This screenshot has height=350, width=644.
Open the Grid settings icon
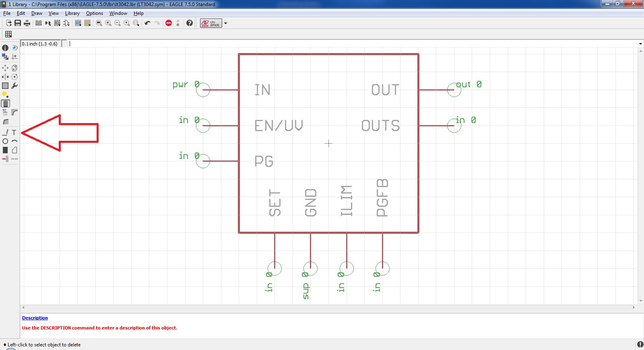[x=8, y=34]
